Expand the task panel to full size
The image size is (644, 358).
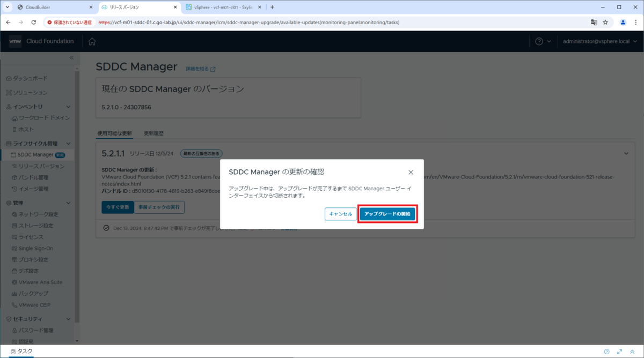619,352
